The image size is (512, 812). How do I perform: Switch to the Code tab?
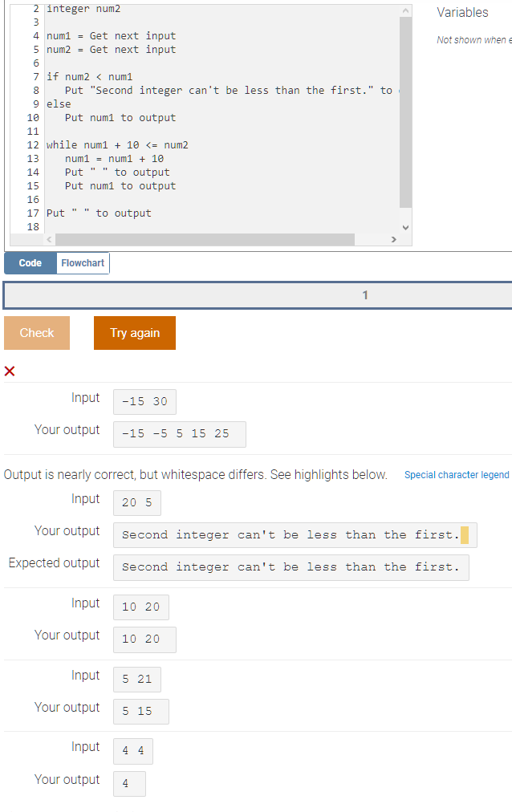30,263
